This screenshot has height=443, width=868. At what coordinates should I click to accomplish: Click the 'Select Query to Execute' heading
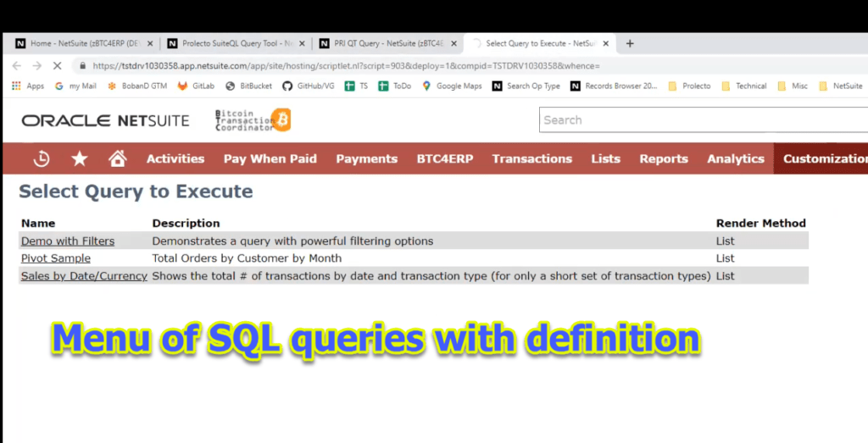[136, 191]
